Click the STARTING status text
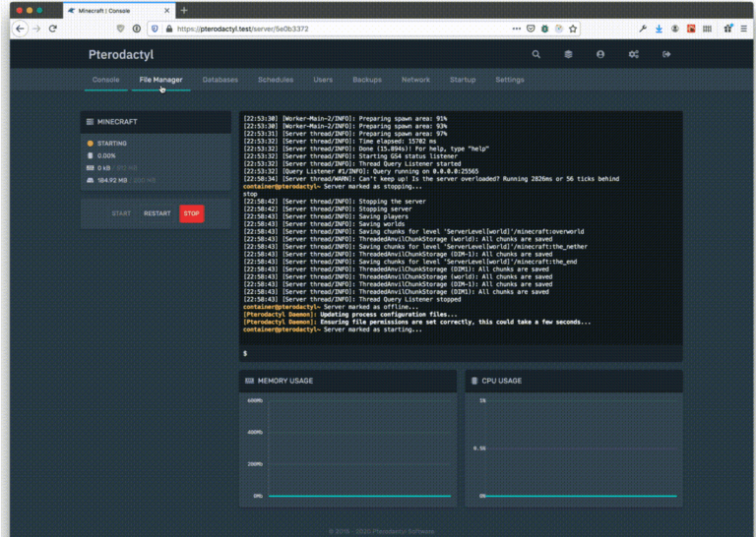The width and height of the screenshot is (756, 537). coord(112,144)
